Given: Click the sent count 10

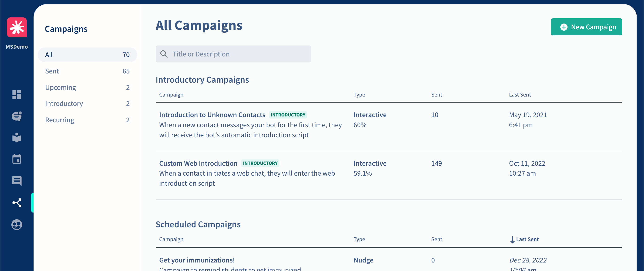Looking at the screenshot, I should (x=434, y=115).
